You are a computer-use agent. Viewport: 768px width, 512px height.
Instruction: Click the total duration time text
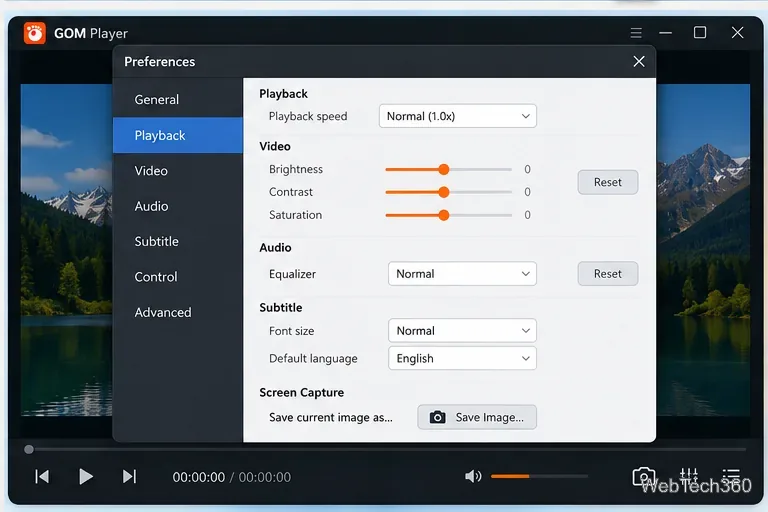tap(264, 477)
